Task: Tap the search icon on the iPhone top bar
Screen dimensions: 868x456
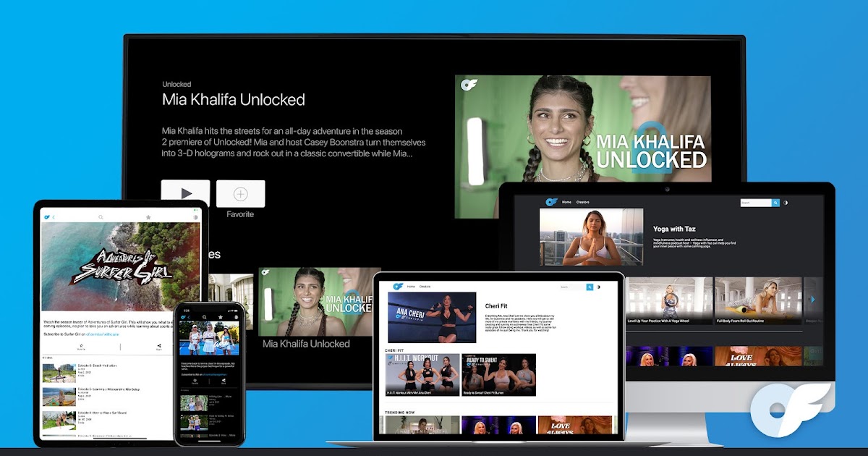Action: tap(205, 317)
